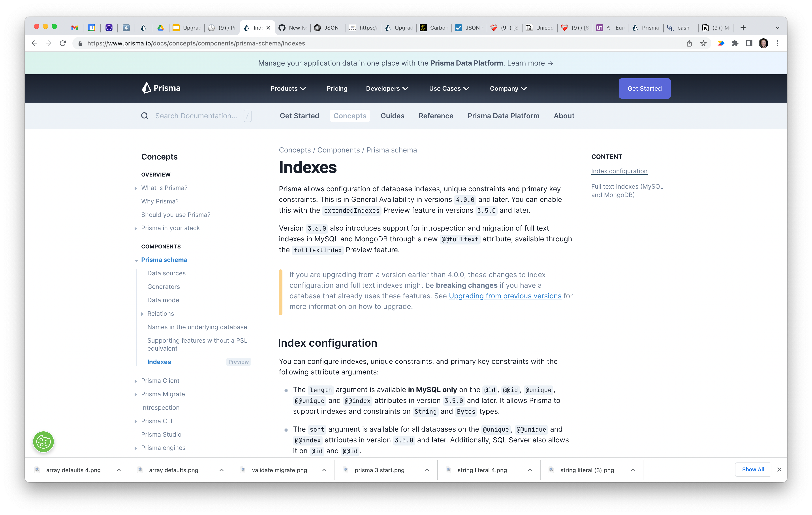812x515 pixels.
Task: Switch to the Google Drive pinned tab
Action: coord(160,28)
